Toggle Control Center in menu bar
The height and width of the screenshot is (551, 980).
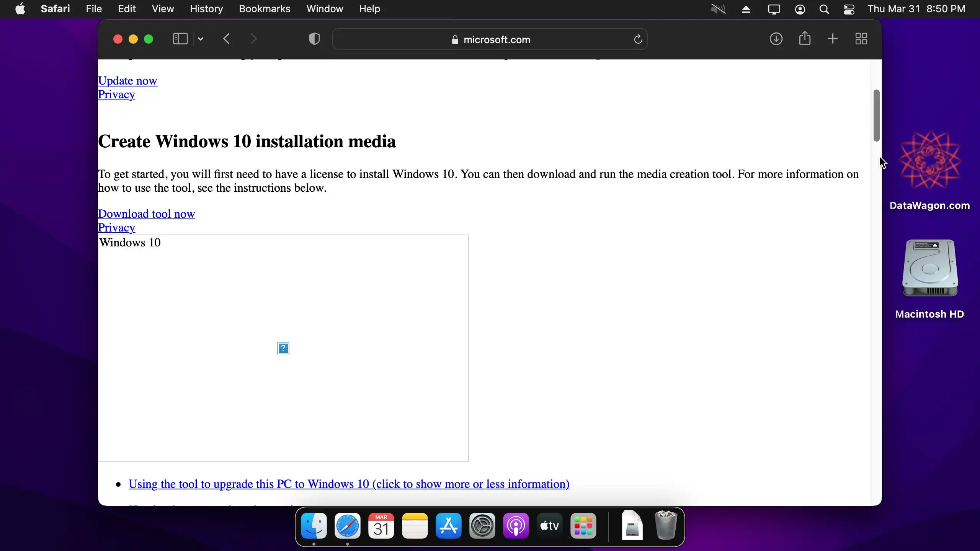tap(849, 9)
